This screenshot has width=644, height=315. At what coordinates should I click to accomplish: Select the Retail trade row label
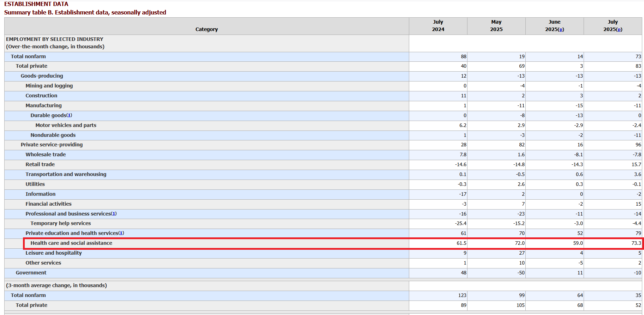click(40, 164)
